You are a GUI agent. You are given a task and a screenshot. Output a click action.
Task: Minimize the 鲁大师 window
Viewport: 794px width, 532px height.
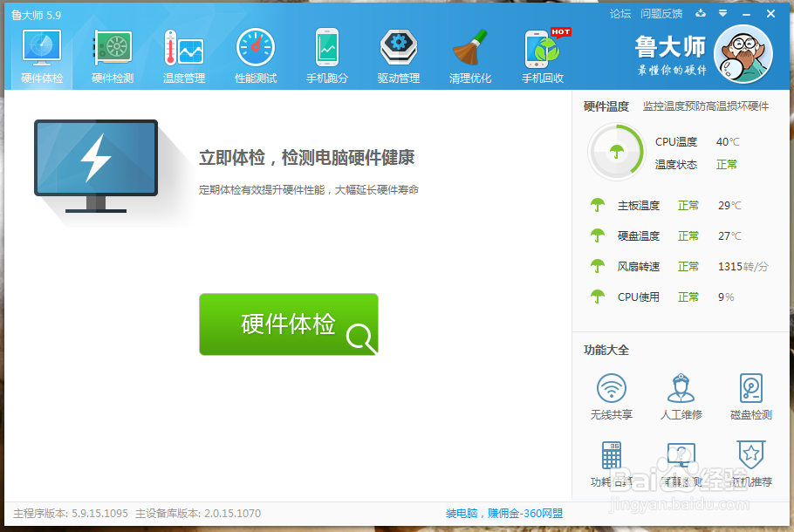pos(746,15)
